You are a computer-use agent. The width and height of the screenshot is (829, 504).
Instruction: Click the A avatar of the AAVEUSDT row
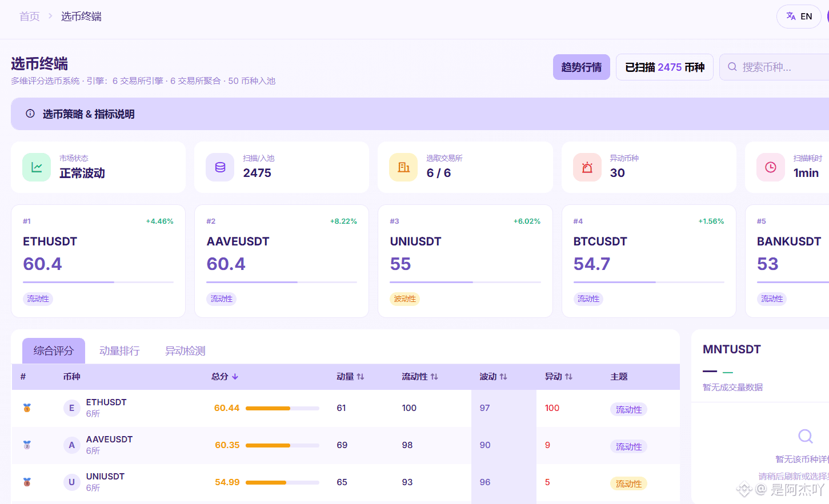point(71,445)
